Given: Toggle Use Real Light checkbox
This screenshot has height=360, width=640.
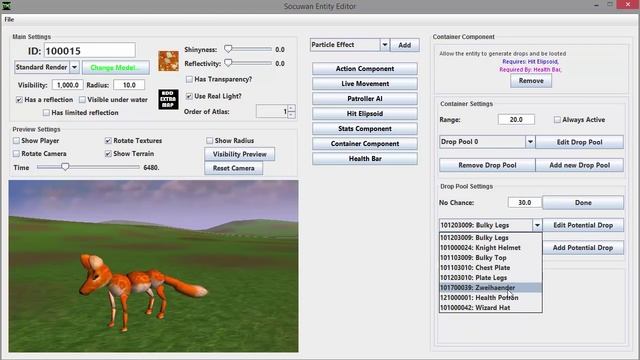Looking at the screenshot, I should [189, 96].
